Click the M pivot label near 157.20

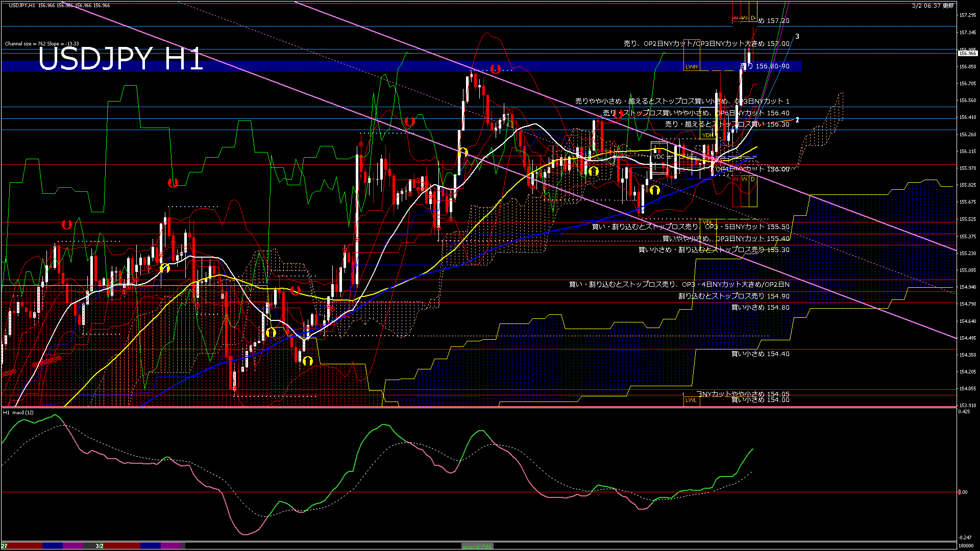(x=736, y=18)
